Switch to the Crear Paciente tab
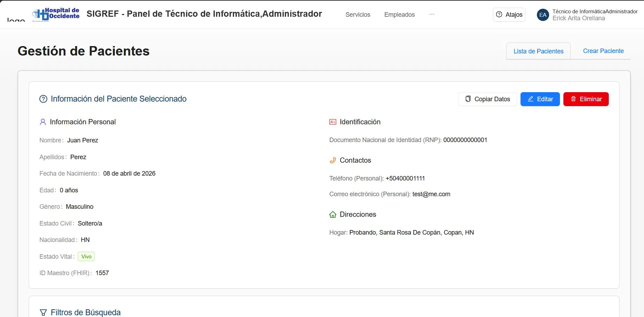This screenshot has height=317, width=644. [x=603, y=51]
